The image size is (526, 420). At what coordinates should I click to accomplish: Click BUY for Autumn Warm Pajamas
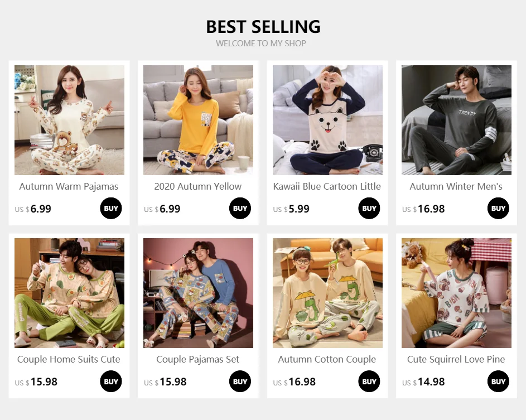[111, 208]
